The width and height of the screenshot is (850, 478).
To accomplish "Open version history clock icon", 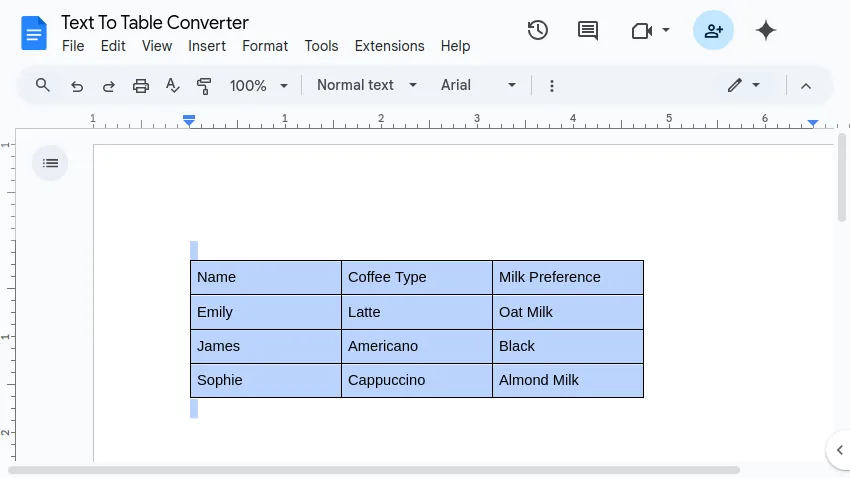I will 538,30.
